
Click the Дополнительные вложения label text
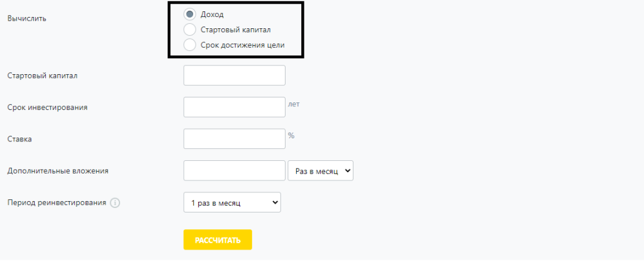click(x=58, y=171)
